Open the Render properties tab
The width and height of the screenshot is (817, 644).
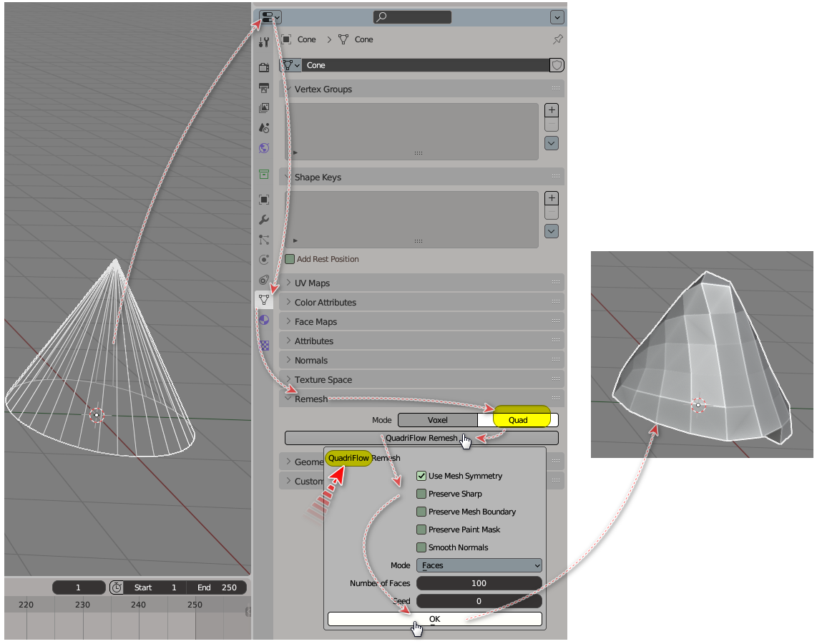pyautogui.click(x=264, y=67)
